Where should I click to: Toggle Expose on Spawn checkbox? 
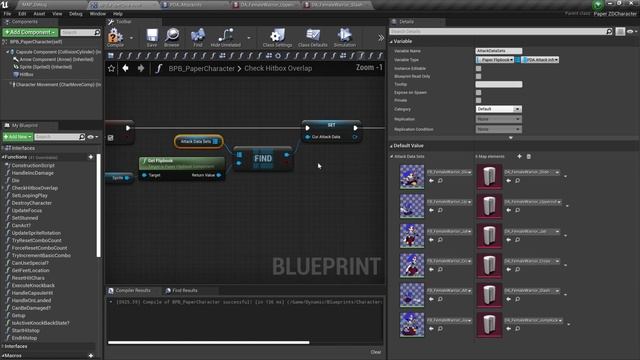pos(478,93)
